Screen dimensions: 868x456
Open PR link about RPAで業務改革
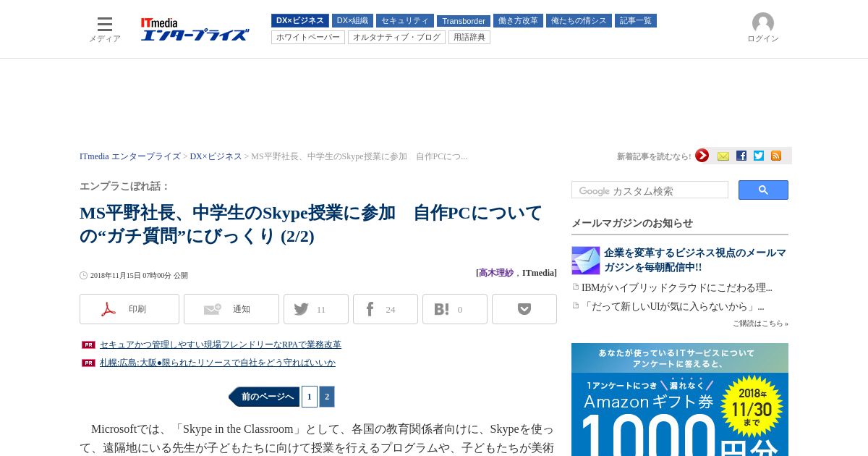click(220, 345)
